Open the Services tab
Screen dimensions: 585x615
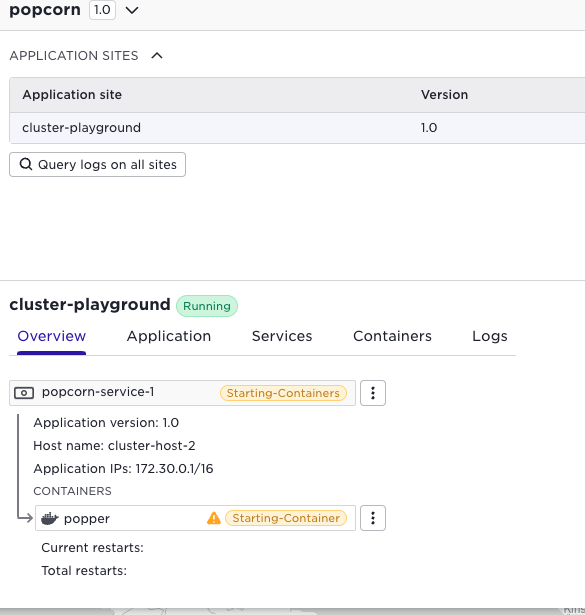tap(282, 336)
